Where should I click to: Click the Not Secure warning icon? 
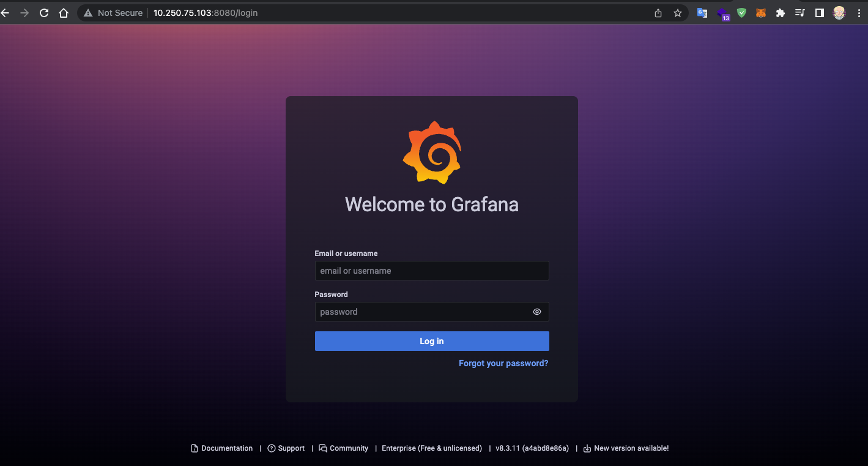pyautogui.click(x=88, y=13)
